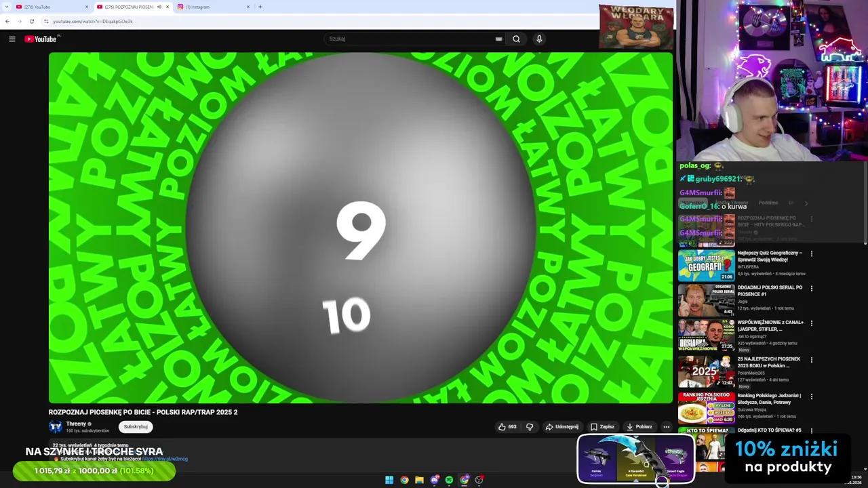Viewport: 868px width, 488px height.
Task: Click the next arrow on filter chips
Action: [806, 203]
